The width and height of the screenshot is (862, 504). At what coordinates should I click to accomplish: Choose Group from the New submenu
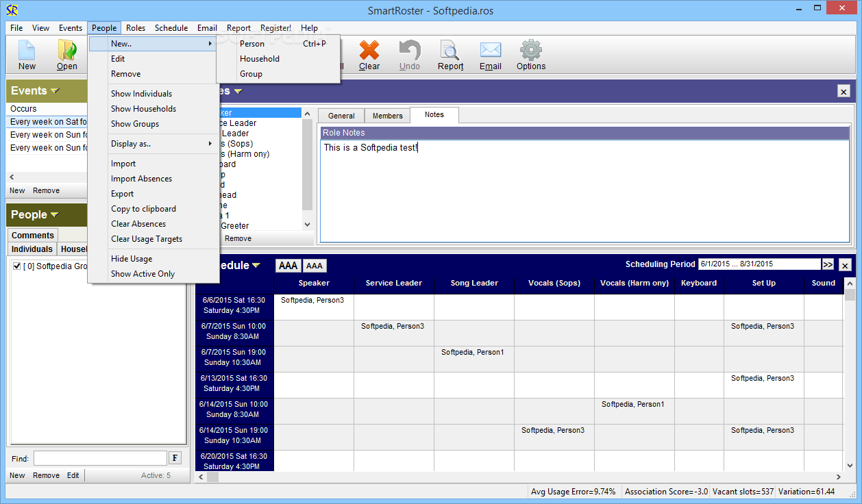278,73
